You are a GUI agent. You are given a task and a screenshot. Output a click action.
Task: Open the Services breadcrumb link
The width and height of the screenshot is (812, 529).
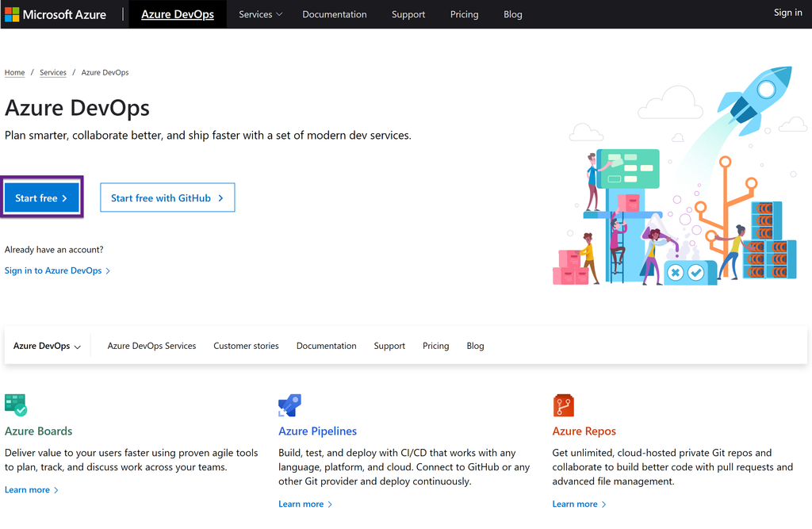tap(52, 72)
